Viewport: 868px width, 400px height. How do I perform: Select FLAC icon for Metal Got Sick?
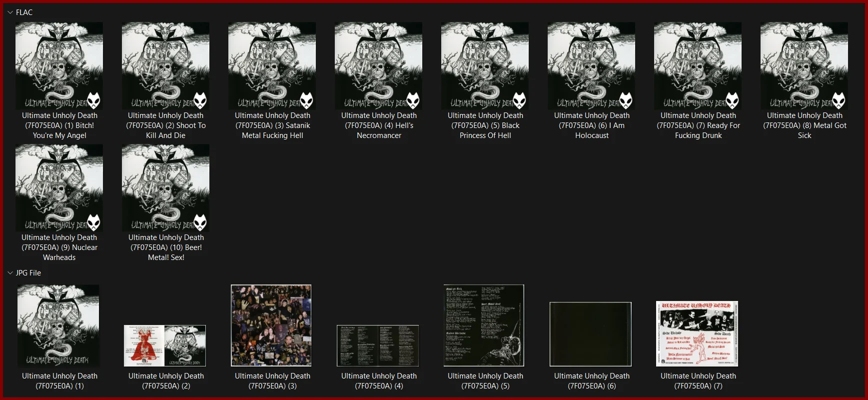pyautogui.click(x=804, y=65)
